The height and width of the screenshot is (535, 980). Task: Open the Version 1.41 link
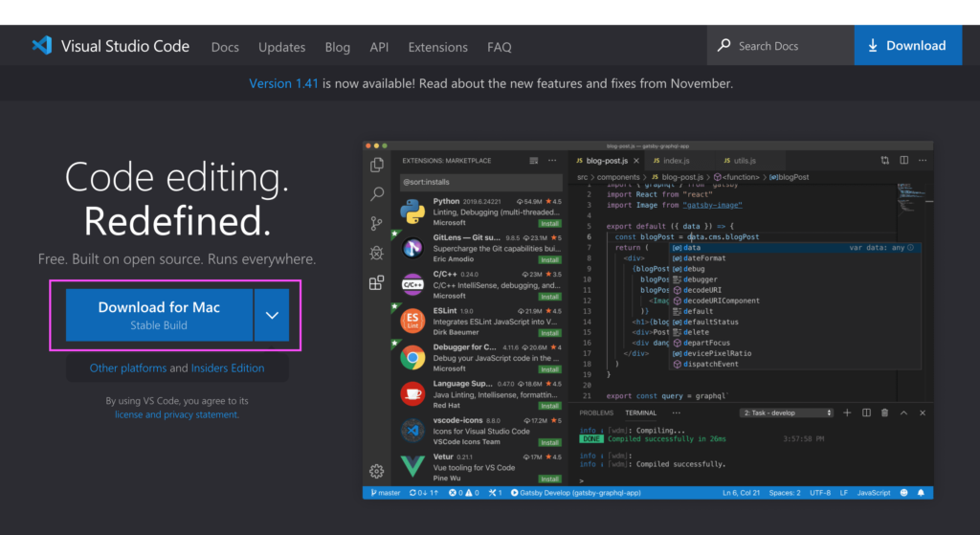[x=283, y=83]
